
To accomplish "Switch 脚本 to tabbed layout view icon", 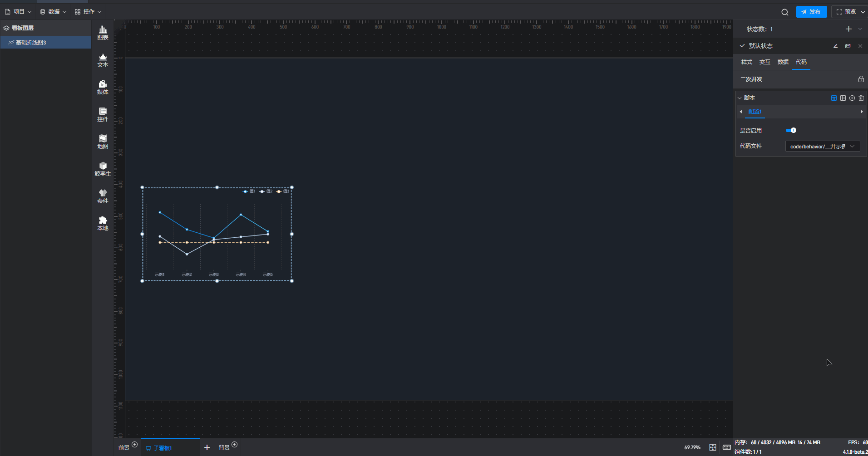I will 834,98.
